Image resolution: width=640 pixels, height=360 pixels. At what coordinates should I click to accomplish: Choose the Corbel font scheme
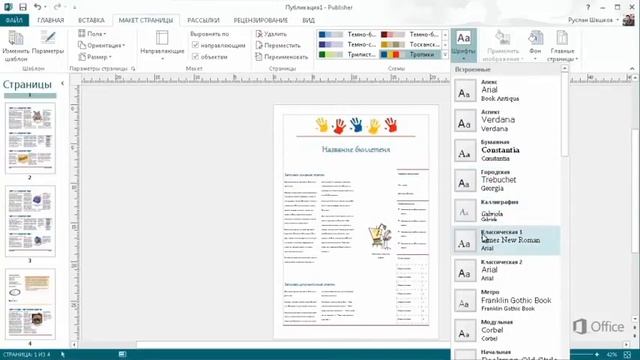point(506,331)
